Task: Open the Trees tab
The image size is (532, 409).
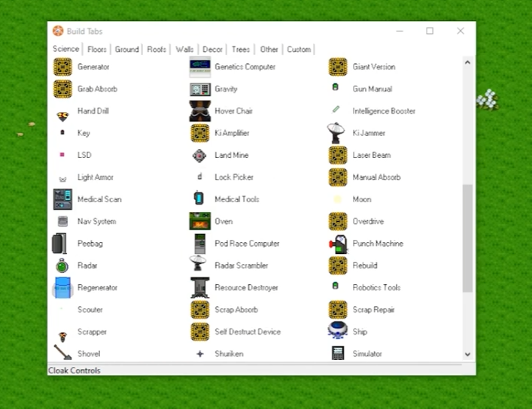Action: click(241, 50)
